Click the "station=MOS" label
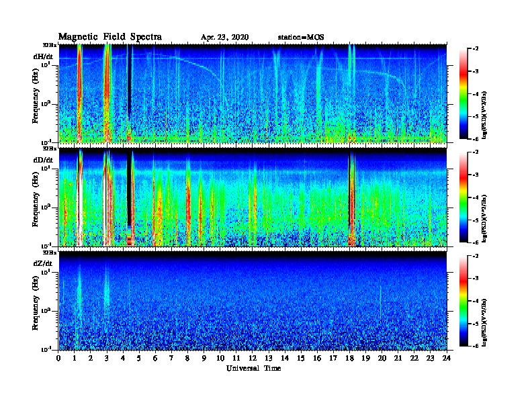The image size is (532, 411). (x=301, y=38)
